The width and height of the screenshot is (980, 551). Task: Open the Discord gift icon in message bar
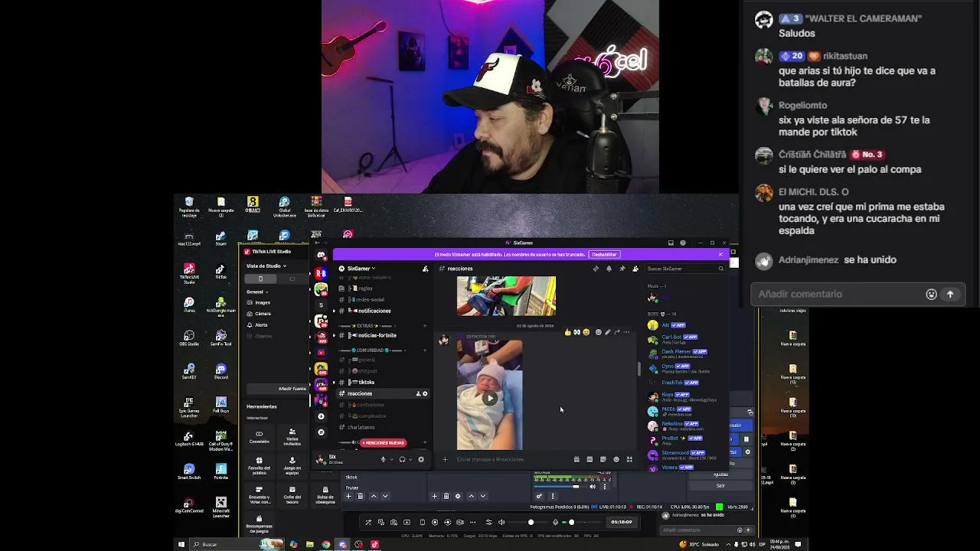(x=577, y=459)
